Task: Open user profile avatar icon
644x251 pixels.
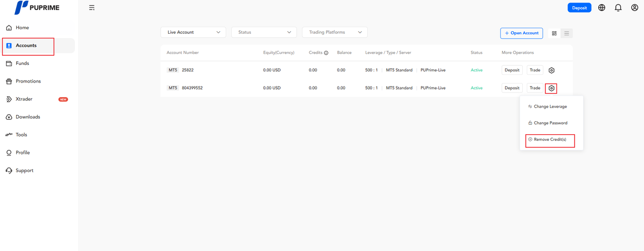Action: pos(634,8)
